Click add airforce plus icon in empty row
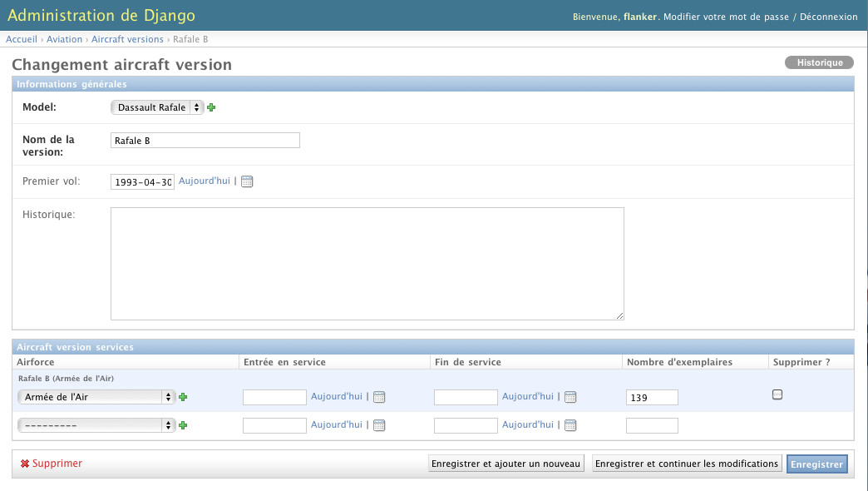 (183, 425)
